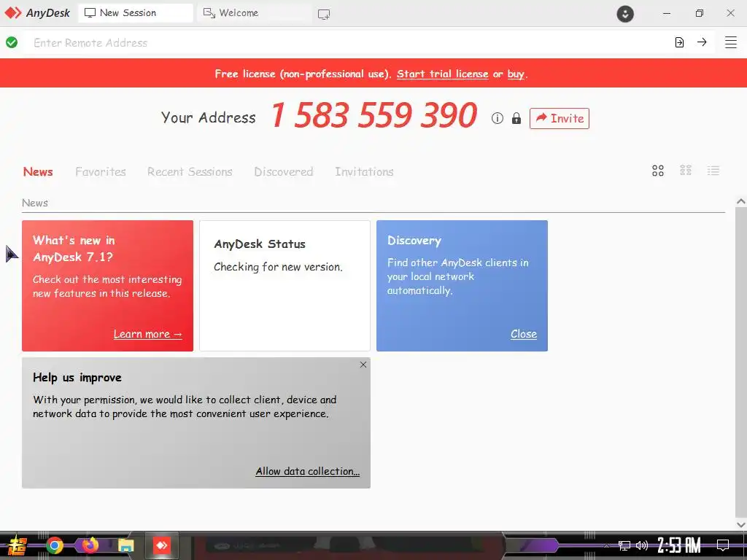
Task: Click the Checking for new version text
Action: tap(278, 267)
